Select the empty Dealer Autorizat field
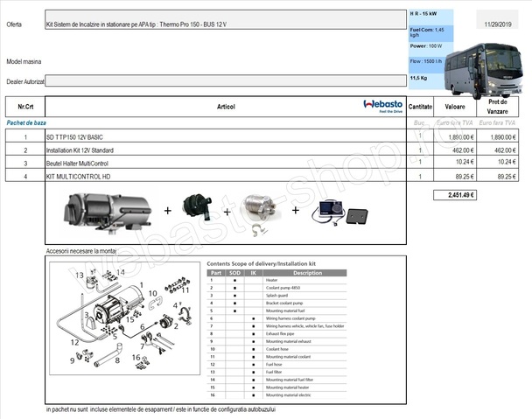 click(x=225, y=80)
